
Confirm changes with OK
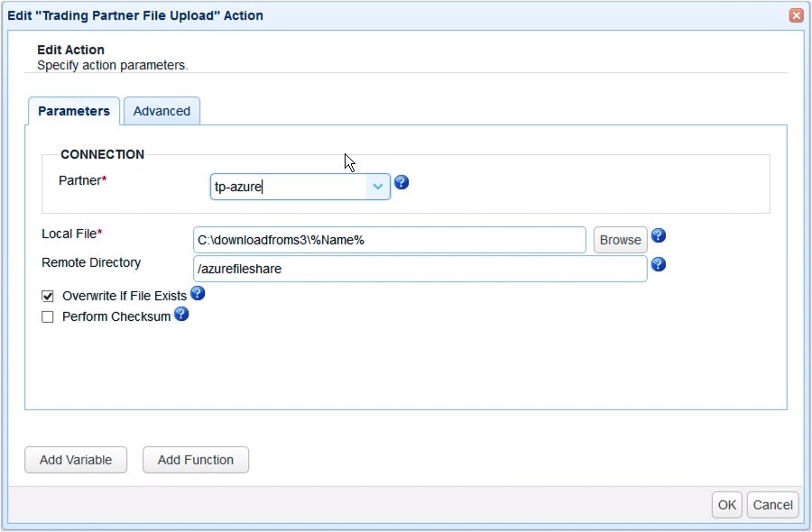pyautogui.click(x=726, y=505)
